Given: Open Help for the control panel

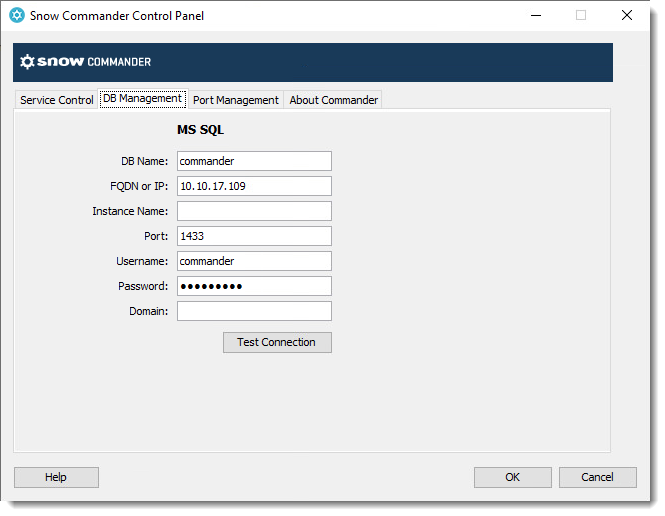Looking at the screenshot, I should [56, 477].
